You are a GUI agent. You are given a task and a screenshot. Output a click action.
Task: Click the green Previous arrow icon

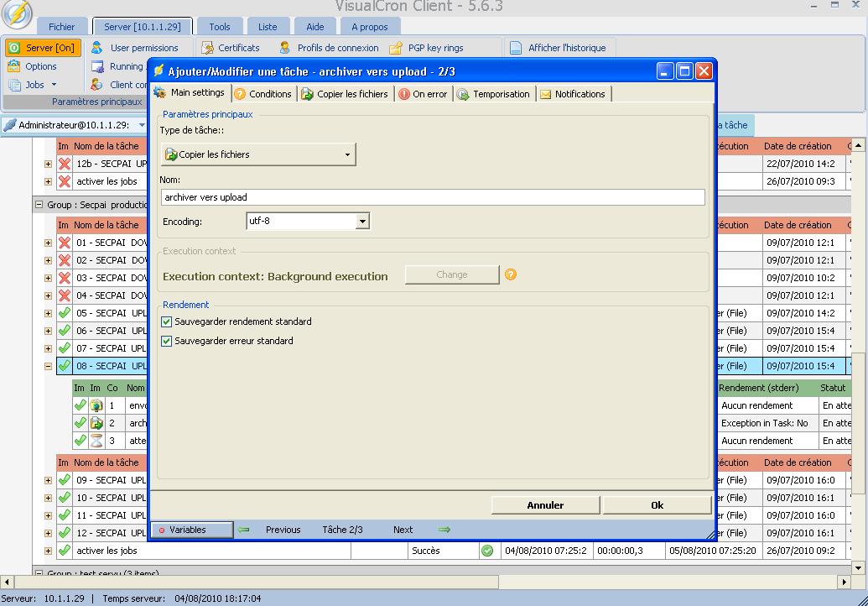pos(244,530)
